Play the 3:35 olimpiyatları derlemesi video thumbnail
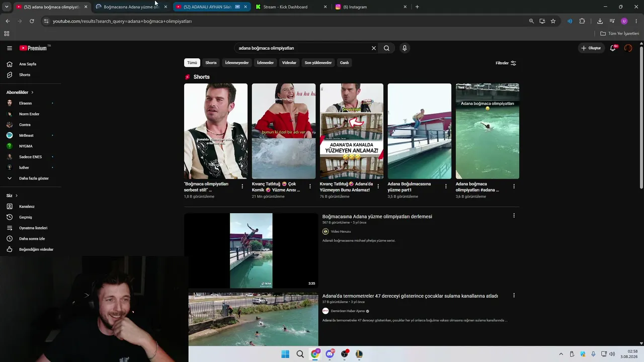Screen dimensions: 644x362 click(251, 251)
